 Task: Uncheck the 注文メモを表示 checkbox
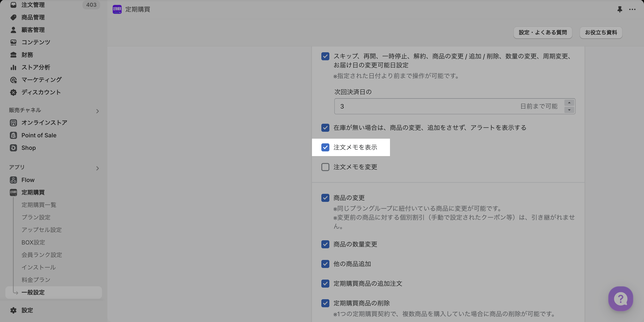[325, 147]
